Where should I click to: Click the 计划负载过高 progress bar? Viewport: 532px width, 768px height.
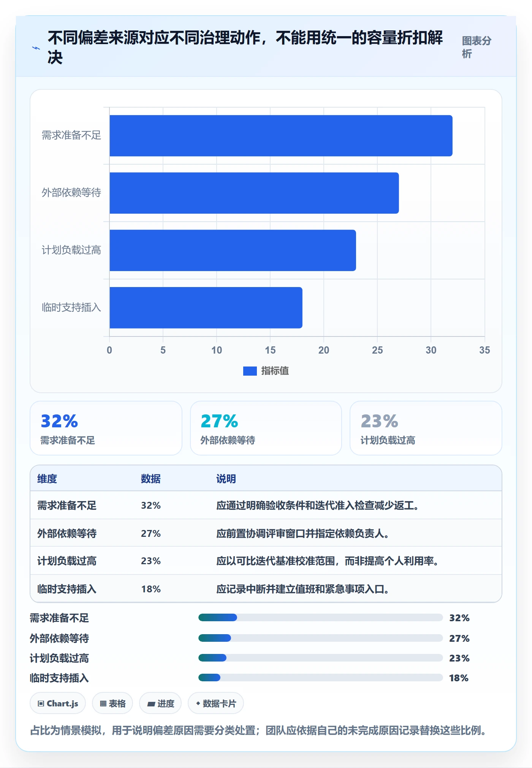pyautogui.click(x=320, y=658)
